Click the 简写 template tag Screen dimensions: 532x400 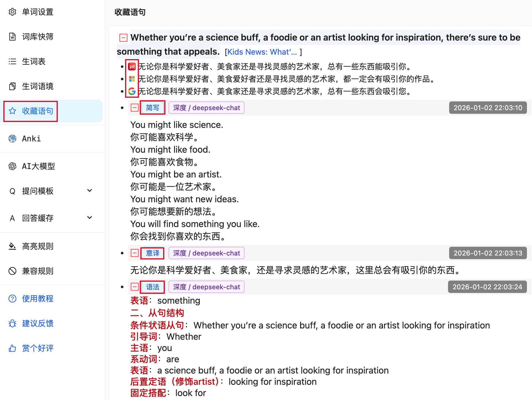(152, 108)
